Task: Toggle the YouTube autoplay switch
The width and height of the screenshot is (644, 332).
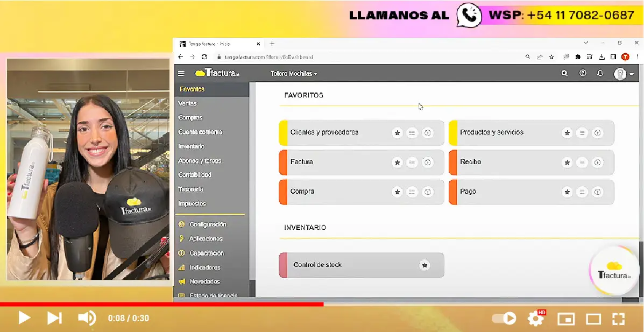Action: (x=504, y=318)
